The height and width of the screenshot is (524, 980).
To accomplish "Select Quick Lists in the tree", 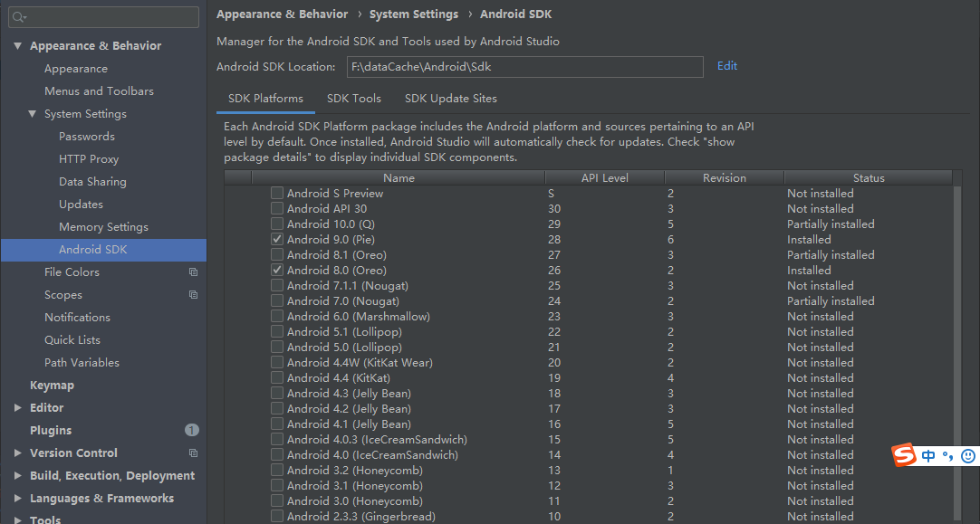I will click(72, 339).
